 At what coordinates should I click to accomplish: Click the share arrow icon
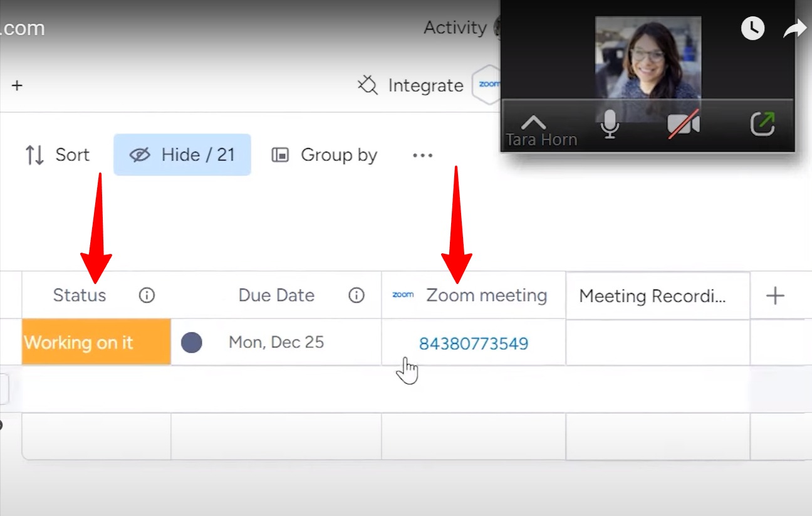click(794, 28)
